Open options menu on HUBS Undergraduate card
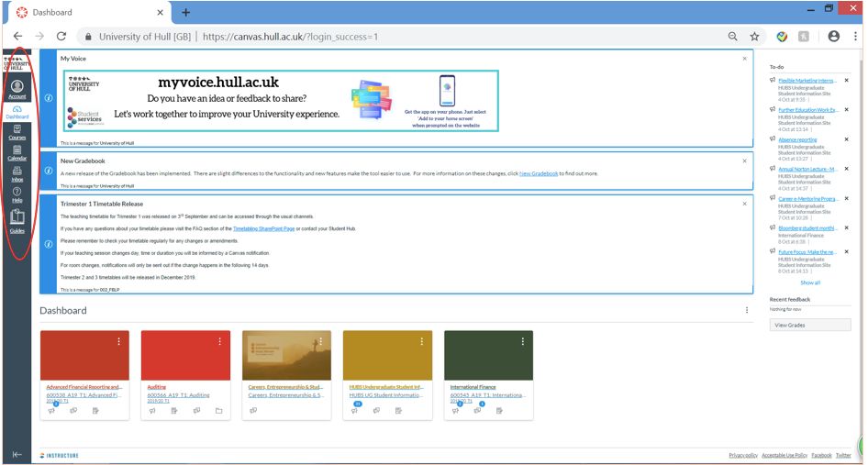 tap(422, 341)
